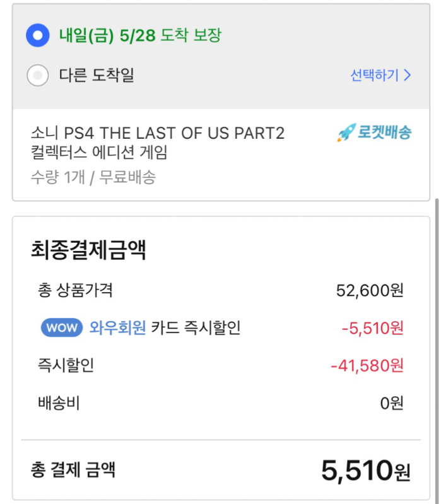Click the -5,510원 card discount amount
Image resolution: width=441 pixels, height=504 pixels.
point(372,328)
